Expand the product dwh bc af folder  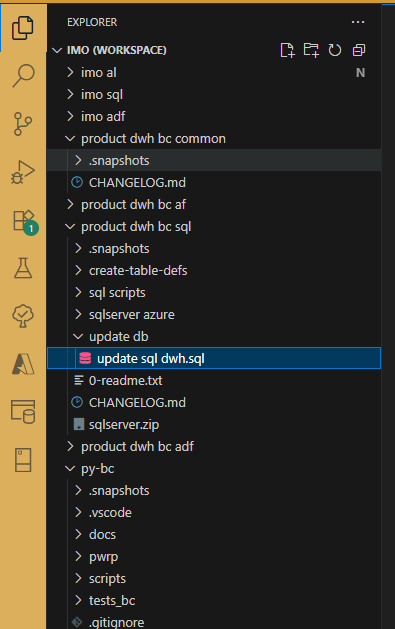tap(70, 204)
